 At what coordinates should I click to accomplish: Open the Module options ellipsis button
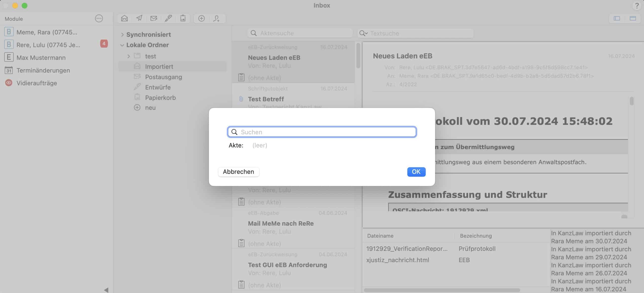(99, 18)
